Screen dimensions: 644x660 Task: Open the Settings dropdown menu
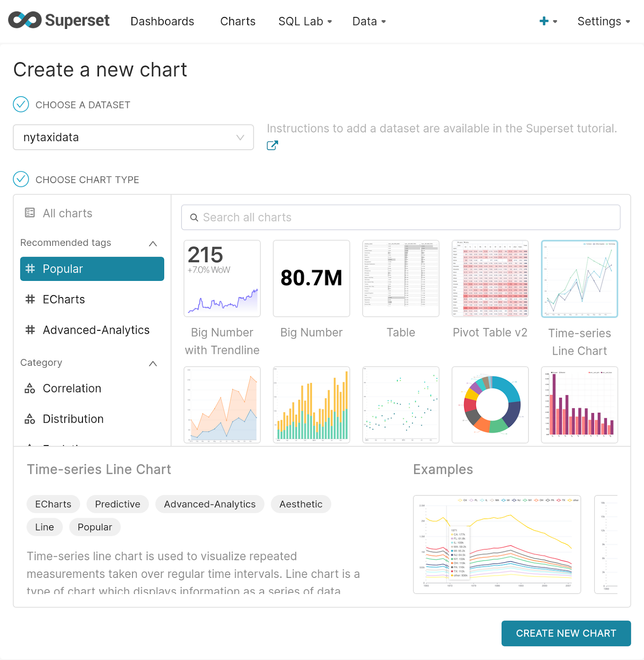(603, 21)
